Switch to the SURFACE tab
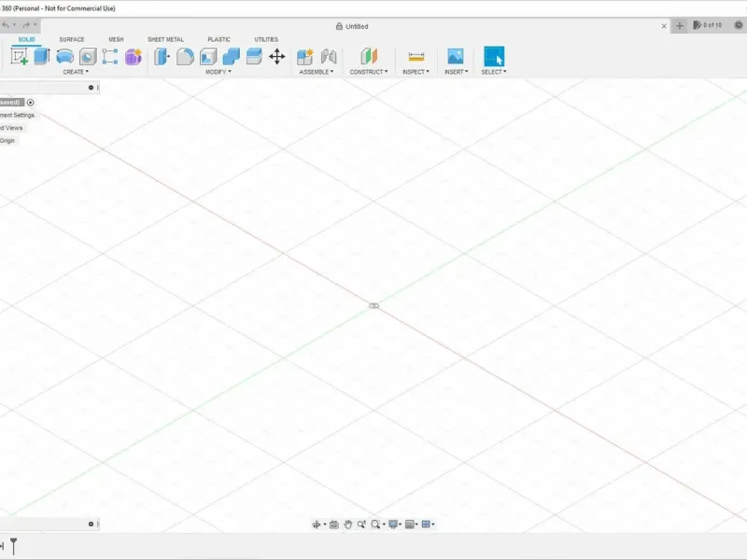This screenshot has height=560, width=747. click(72, 39)
